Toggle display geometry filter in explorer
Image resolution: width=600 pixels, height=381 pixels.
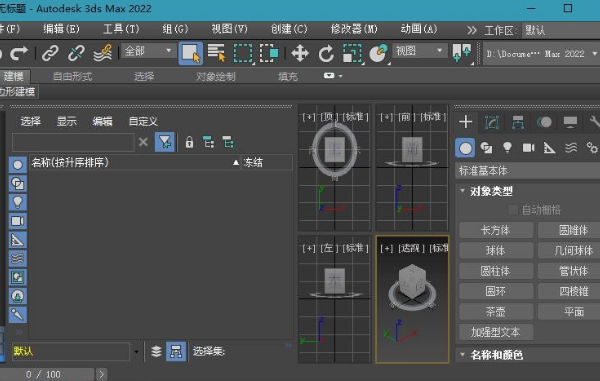point(18,165)
